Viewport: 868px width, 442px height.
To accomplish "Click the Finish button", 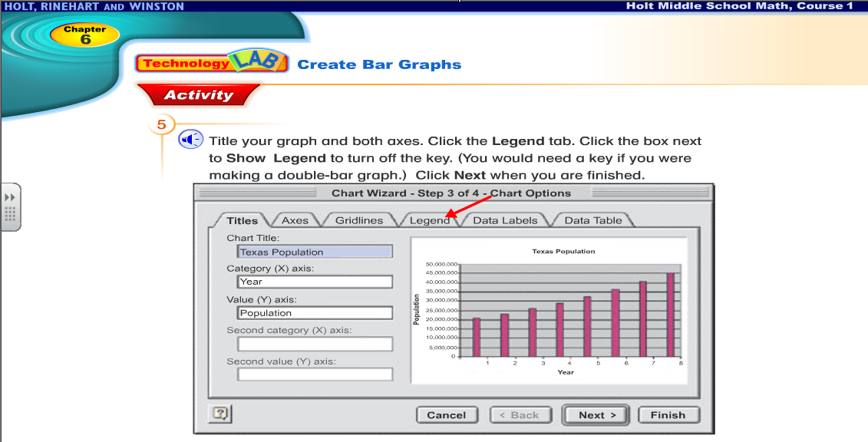I will click(668, 415).
